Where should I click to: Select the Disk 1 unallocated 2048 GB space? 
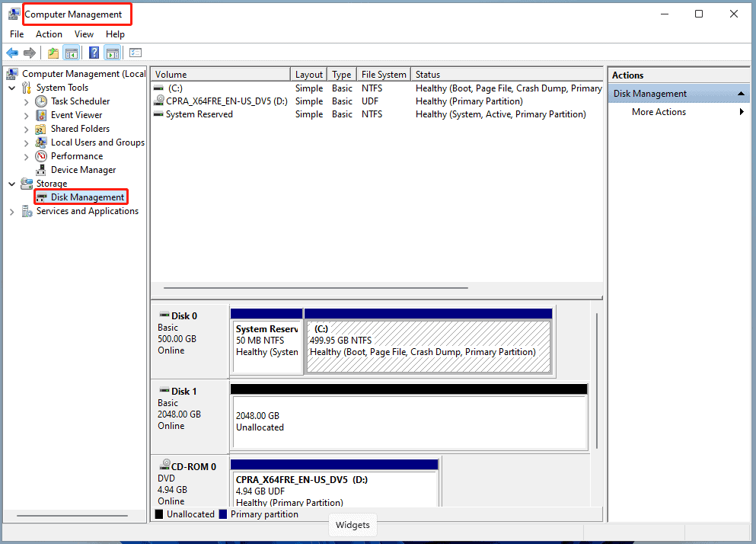[x=408, y=421]
